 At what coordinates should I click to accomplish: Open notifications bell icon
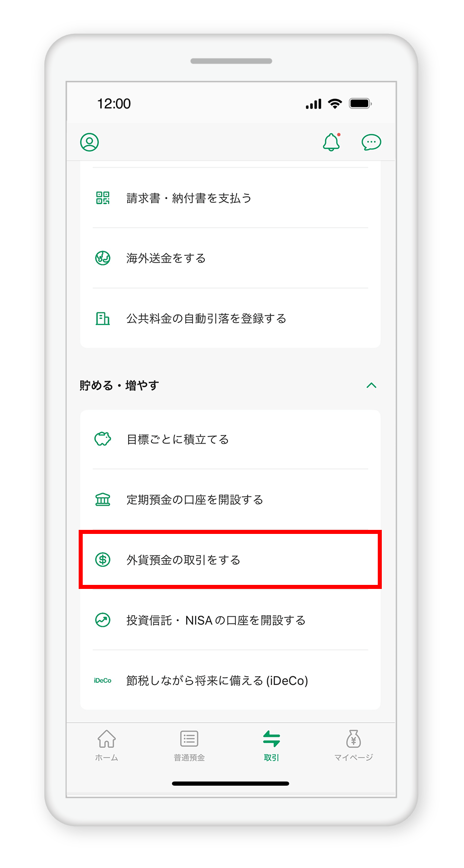(331, 142)
